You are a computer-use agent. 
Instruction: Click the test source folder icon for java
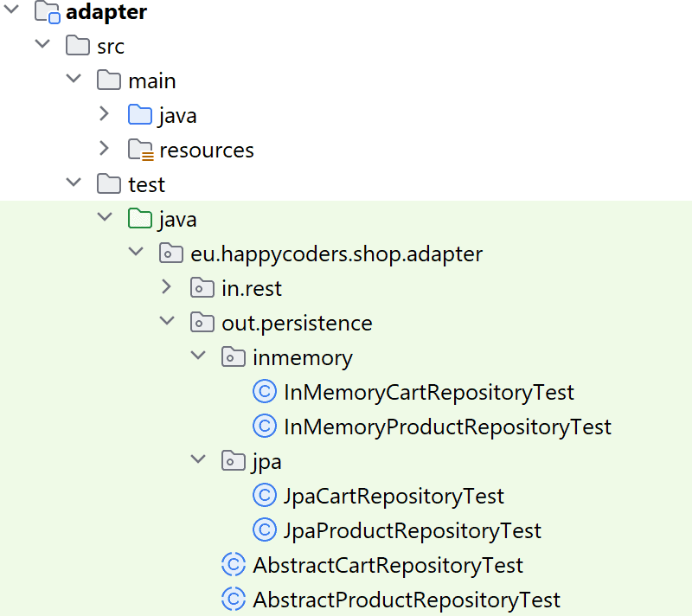(139, 218)
